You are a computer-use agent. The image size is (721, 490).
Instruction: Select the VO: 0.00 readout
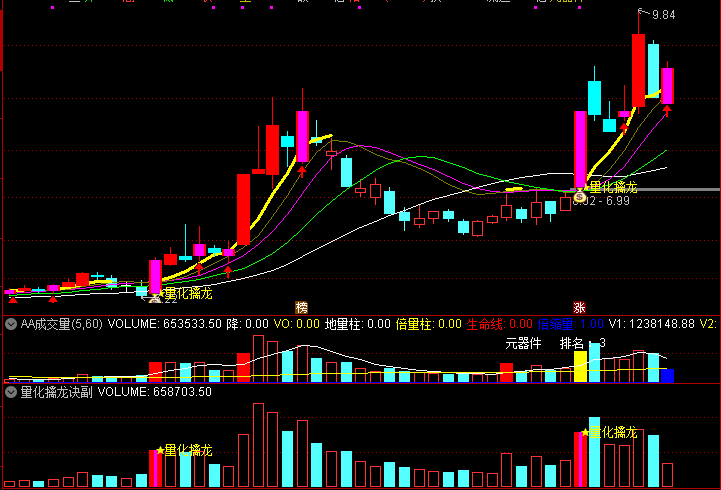[x=297, y=324]
